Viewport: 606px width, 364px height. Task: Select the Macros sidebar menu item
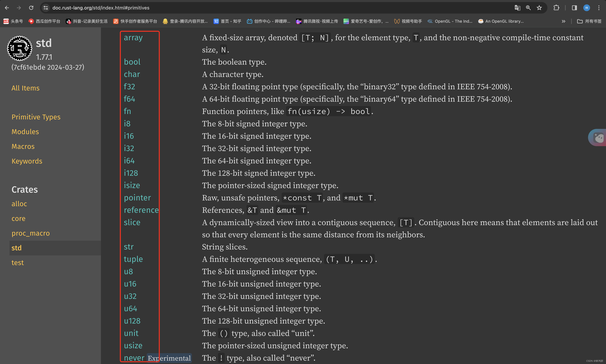tap(23, 146)
